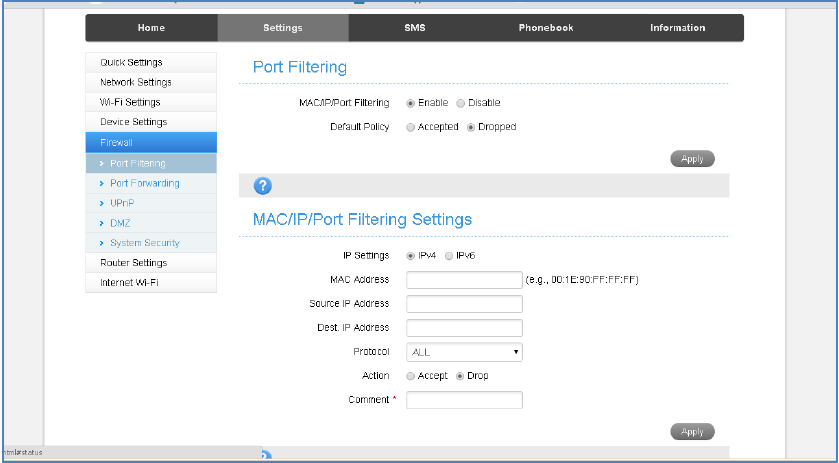This screenshot has width=839, height=463.
Task: Open Internet Wi-Fi in sidebar
Action: pos(151,283)
